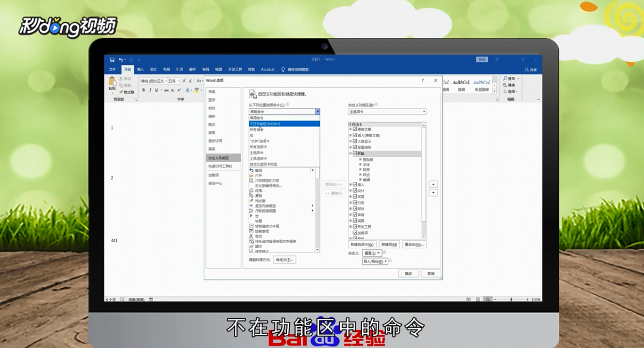The image size is (644, 348).
Task: Select 所有选项卡 from dropdown list
Action: 284,147
